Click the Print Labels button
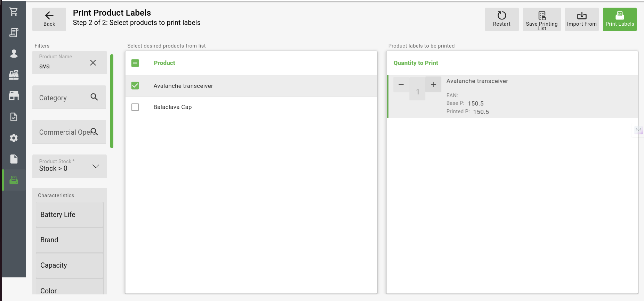Image resolution: width=644 pixels, height=301 pixels. click(x=619, y=19)
